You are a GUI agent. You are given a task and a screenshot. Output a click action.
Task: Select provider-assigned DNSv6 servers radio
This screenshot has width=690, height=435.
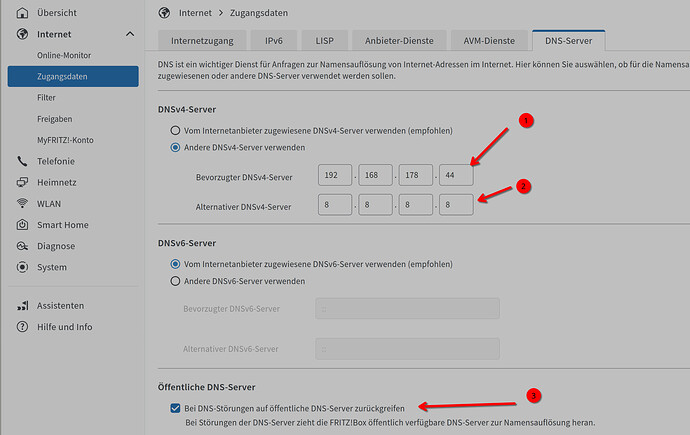175,264
